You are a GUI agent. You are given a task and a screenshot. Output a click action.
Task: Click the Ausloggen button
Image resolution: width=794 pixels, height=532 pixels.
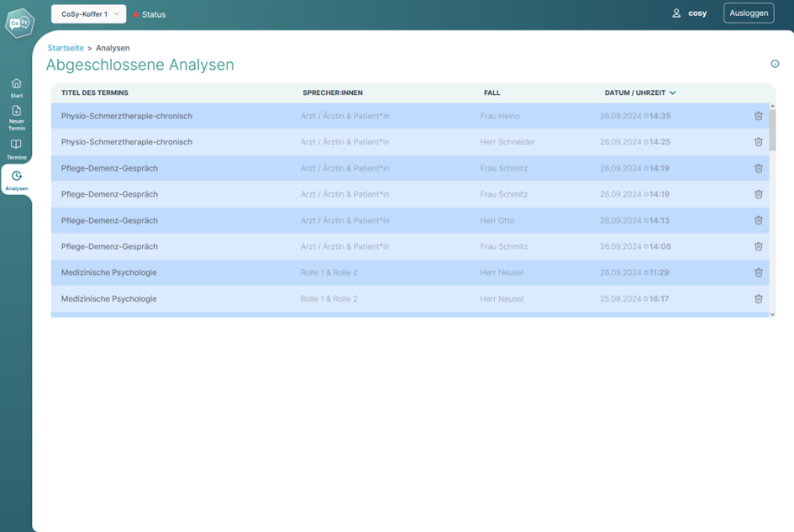[x=749, y=13]
